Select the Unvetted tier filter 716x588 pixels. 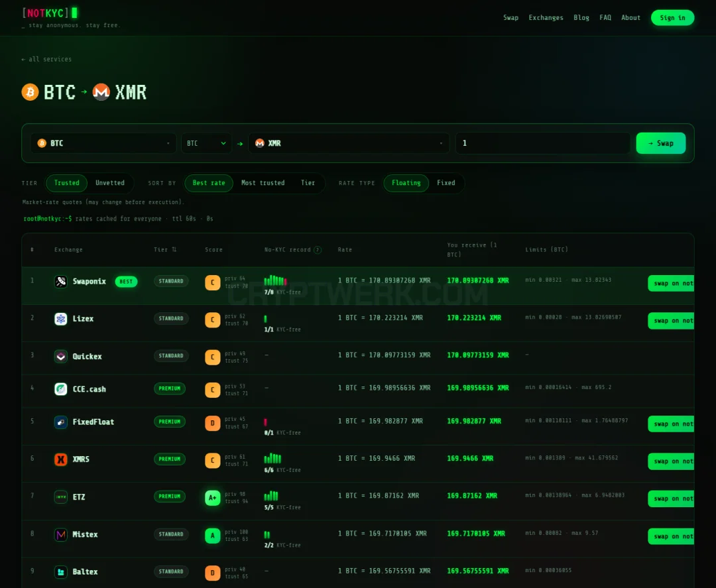[x=110, y=182]
